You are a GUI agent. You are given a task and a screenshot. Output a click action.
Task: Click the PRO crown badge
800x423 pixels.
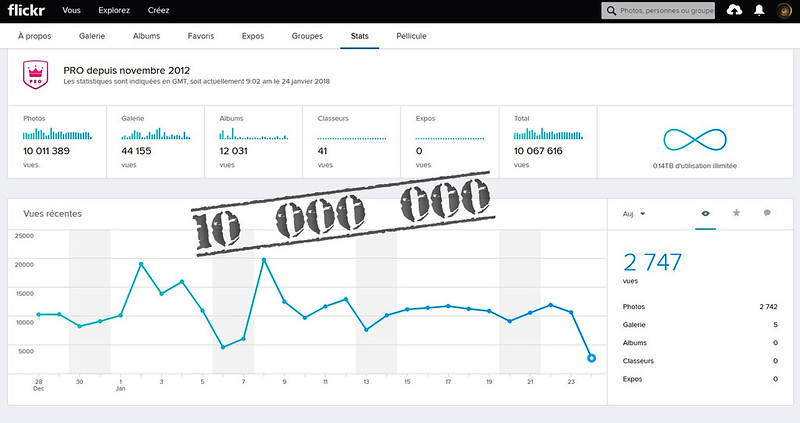click(35, 74)
